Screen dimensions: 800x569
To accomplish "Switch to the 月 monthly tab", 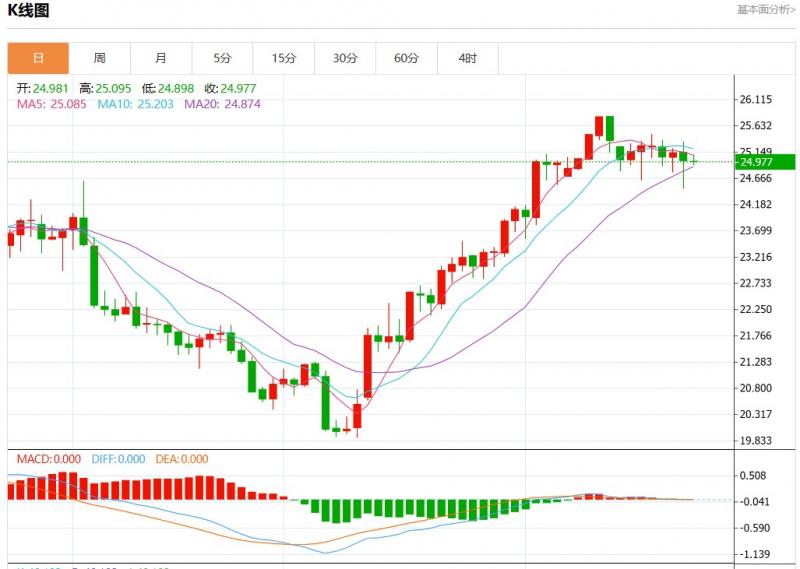I will pyautogui.click(x=161, y=58).
